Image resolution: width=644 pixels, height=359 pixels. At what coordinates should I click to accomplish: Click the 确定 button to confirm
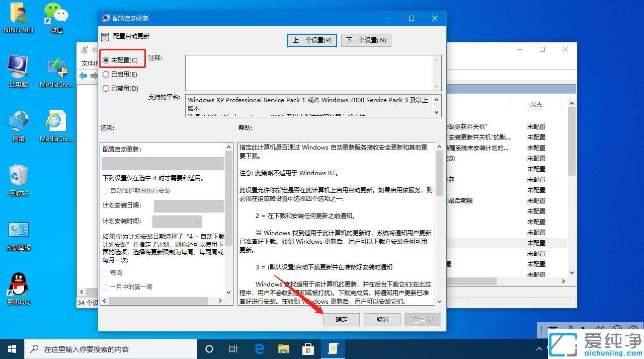(341, 319)
